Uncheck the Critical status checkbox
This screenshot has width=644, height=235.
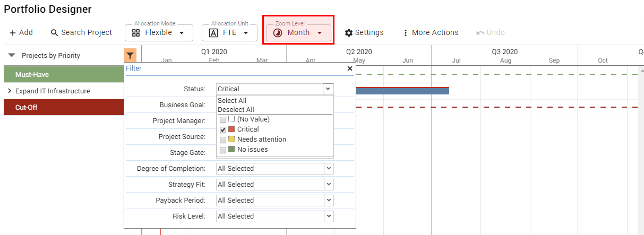point(223,130)
